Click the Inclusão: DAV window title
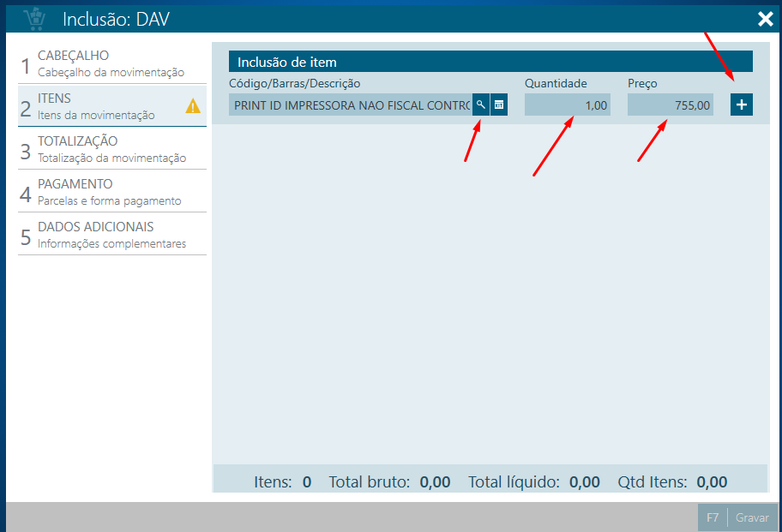This screenshot has height=532, width=782. (116, 20)
